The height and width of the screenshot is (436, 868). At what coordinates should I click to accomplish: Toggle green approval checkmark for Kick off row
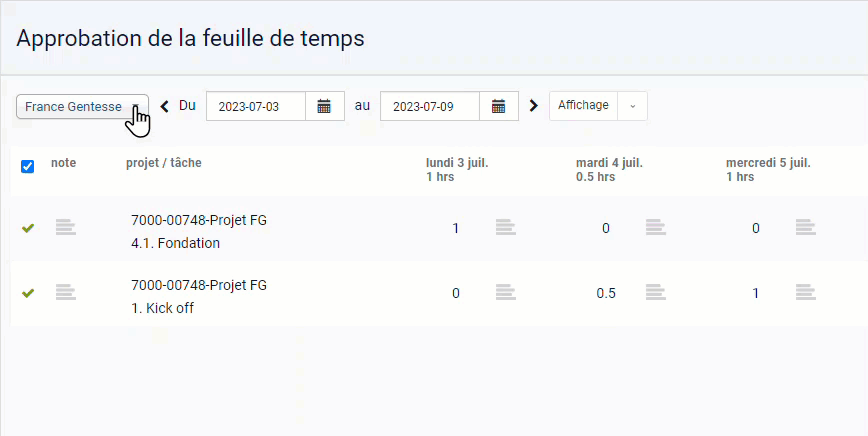coord(28,293)
